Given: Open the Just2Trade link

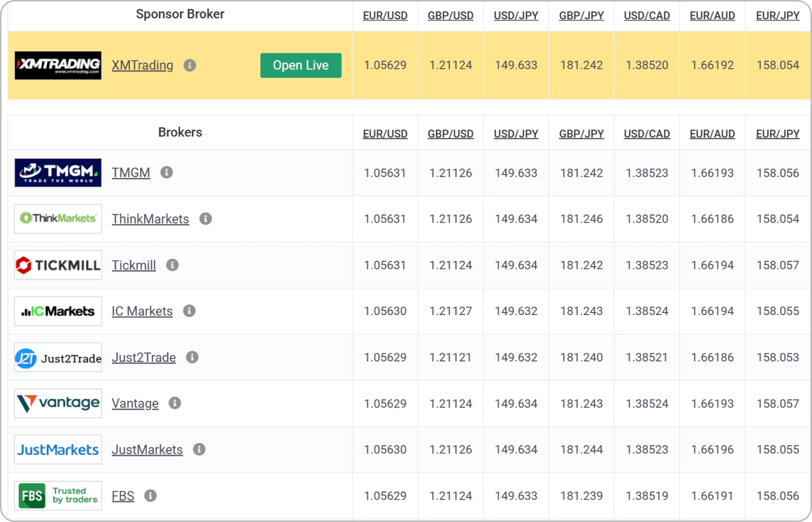Looking at the screenshot, I should point(144,357).
